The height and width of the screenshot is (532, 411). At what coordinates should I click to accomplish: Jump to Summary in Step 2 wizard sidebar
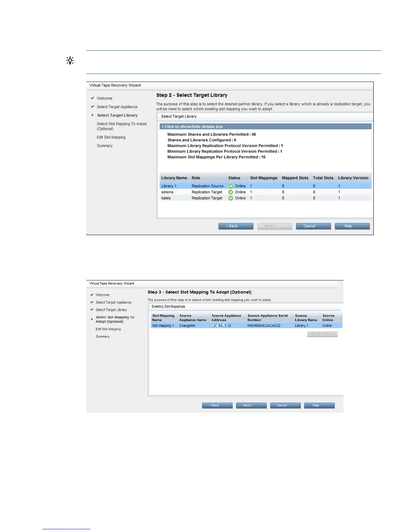(105, 146)
